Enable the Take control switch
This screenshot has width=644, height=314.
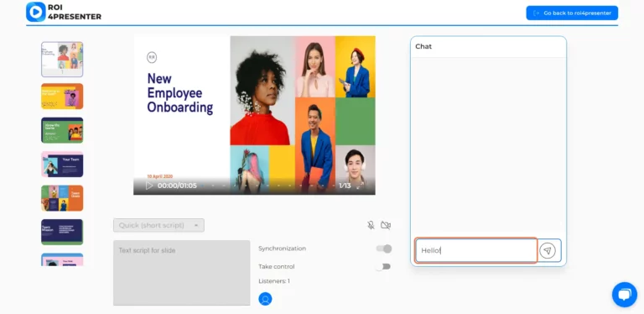(x=384, y=267)
